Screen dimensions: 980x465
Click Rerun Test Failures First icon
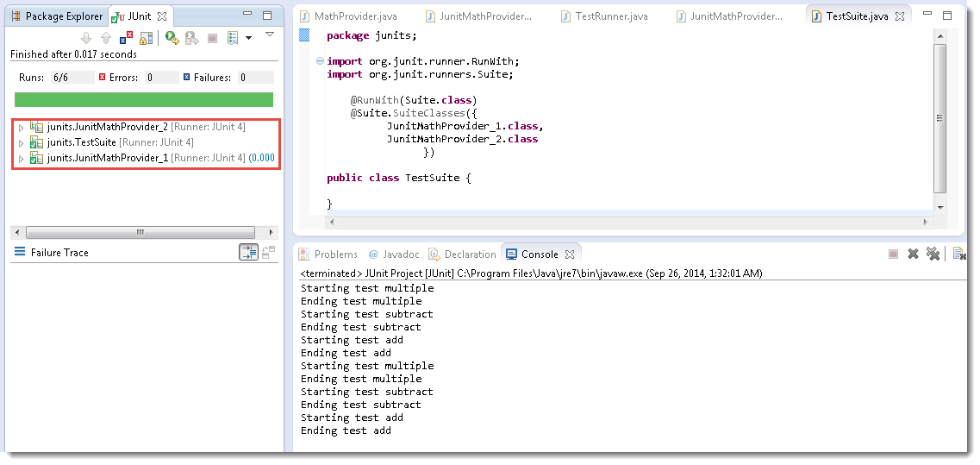[x=190, y=38]
